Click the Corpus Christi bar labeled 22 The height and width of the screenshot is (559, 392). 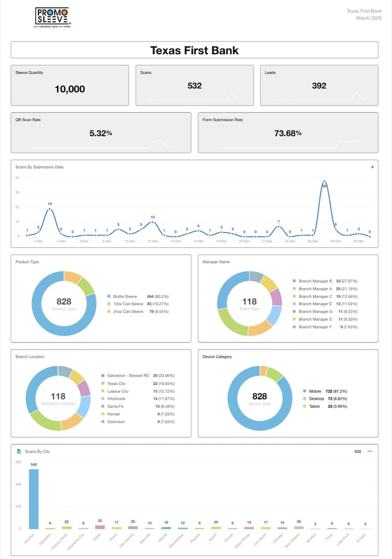point(66,527)
